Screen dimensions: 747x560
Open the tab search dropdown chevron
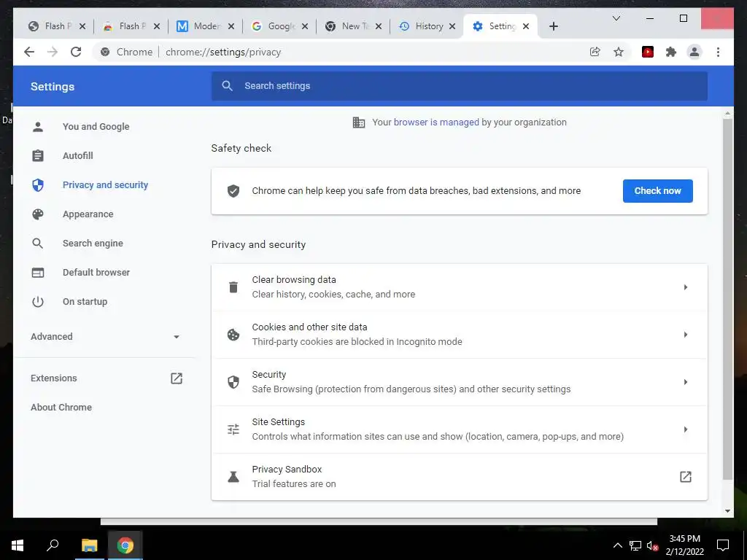click(616, 18)
